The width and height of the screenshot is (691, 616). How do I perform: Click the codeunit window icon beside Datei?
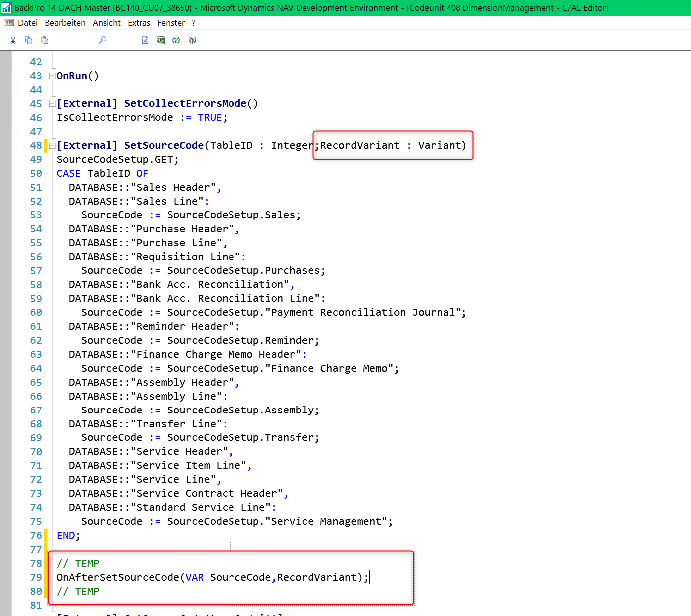(x=9, y=23)
